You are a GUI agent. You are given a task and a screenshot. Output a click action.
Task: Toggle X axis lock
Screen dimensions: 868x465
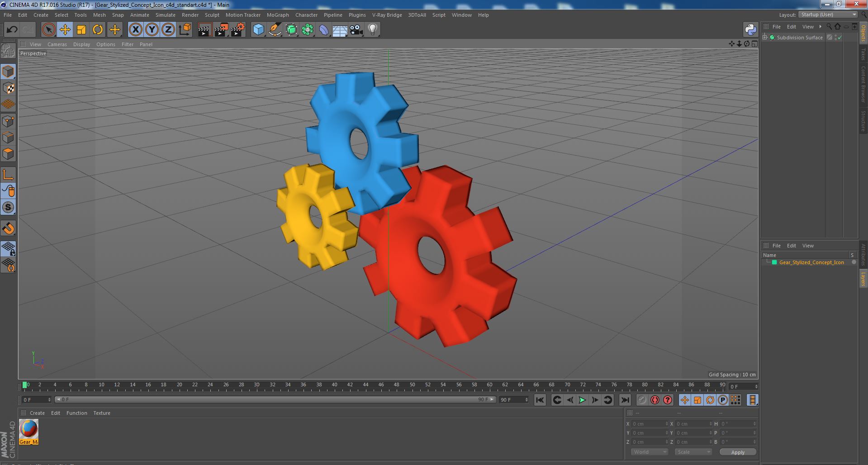pyautogui.click(x=135, y=30)
